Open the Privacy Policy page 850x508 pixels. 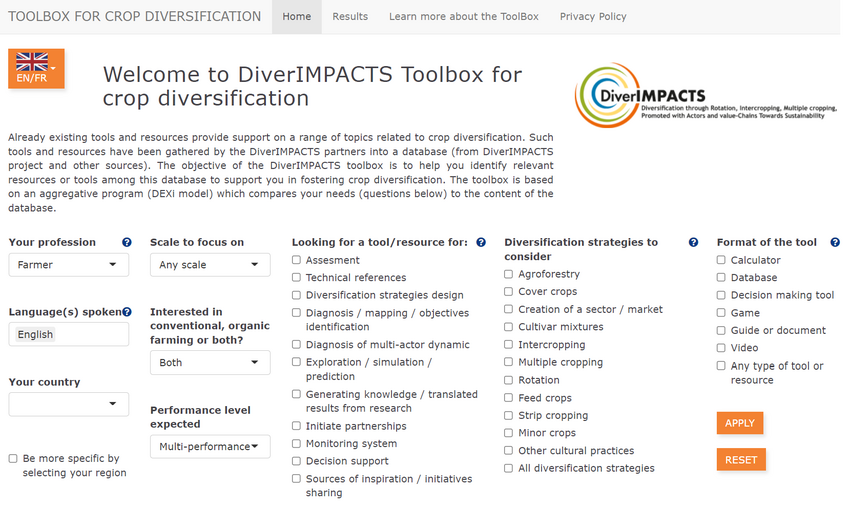point(593,17)
